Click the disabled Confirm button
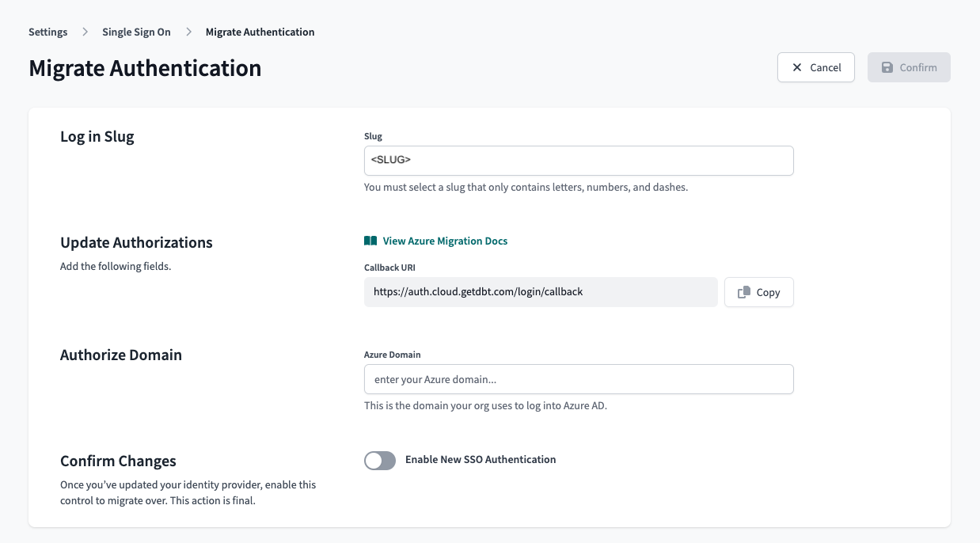Viewport: 980px width, 543px height. [909, 67]
